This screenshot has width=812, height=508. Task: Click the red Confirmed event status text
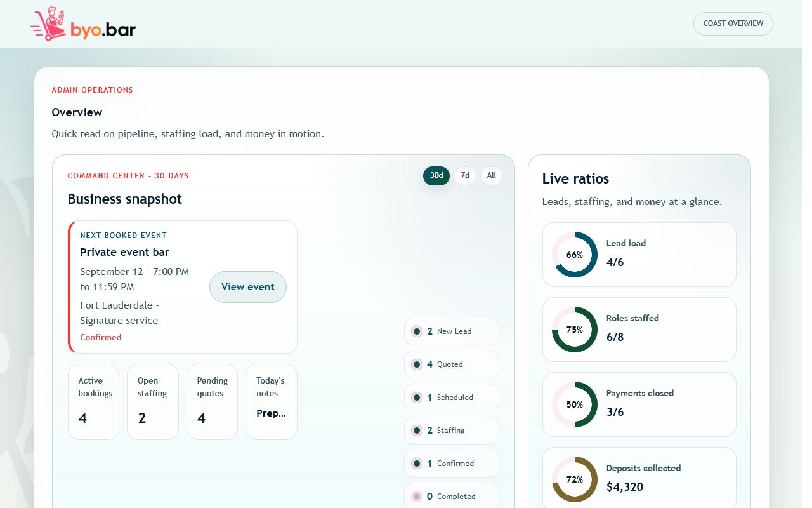point(101,337)
